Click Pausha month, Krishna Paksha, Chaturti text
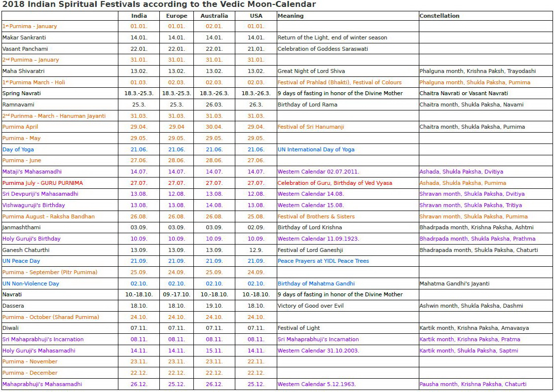This screenshot has width=554, height=392. coord(473,384)
